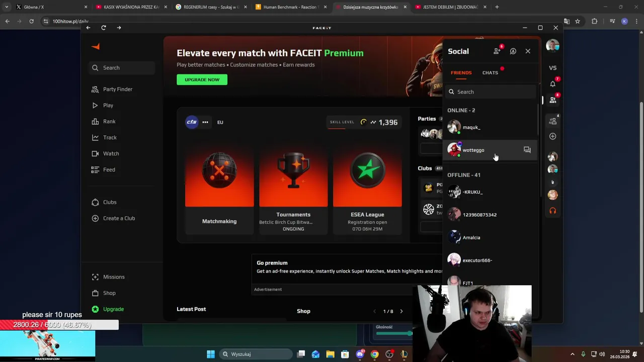Click the VS icon in right rail
644x362 pixels.
pos(552,68)
